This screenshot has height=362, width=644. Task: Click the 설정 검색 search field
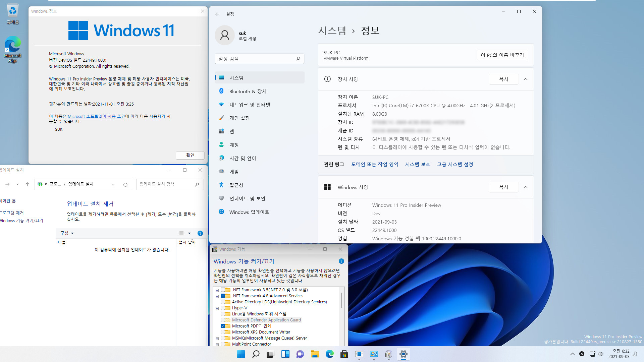pyautogui.click(x=259, y=59)
